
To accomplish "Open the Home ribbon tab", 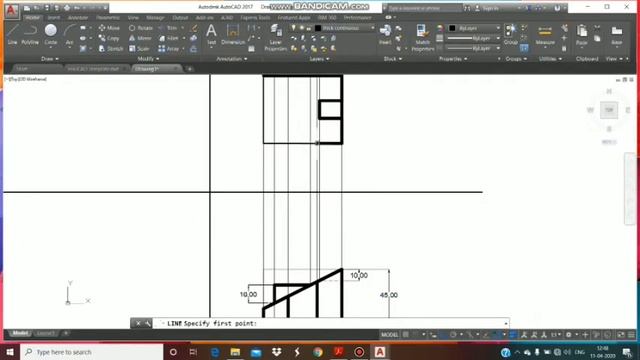I will pyautogui.click(x=32, y=18).
